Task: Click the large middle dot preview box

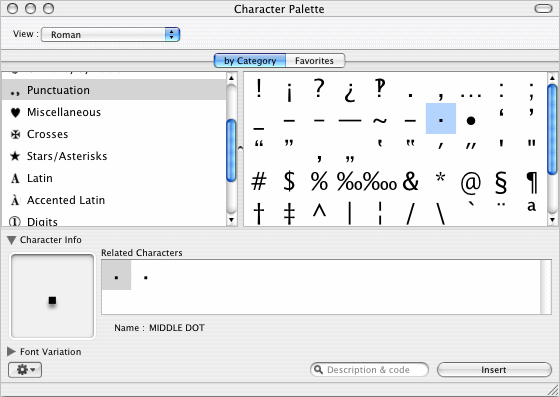Action: (52, 296)
